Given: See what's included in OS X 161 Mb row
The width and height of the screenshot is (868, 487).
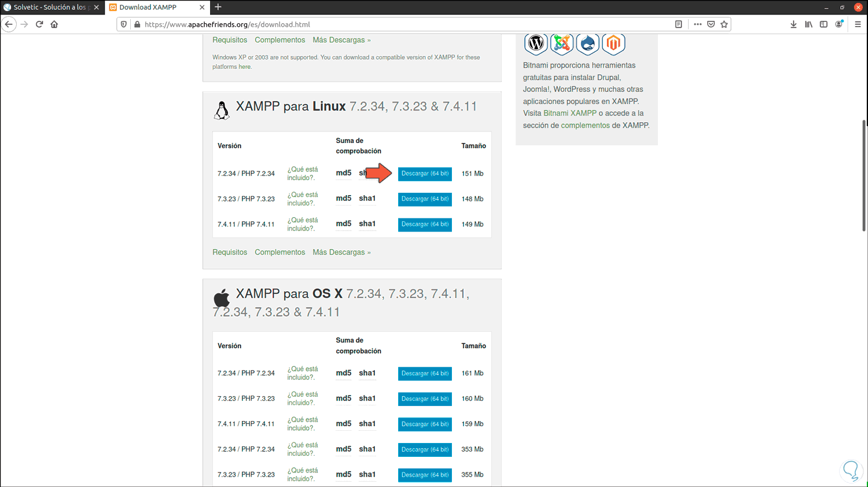Looking at the screenshot, I should coord(303,374).
